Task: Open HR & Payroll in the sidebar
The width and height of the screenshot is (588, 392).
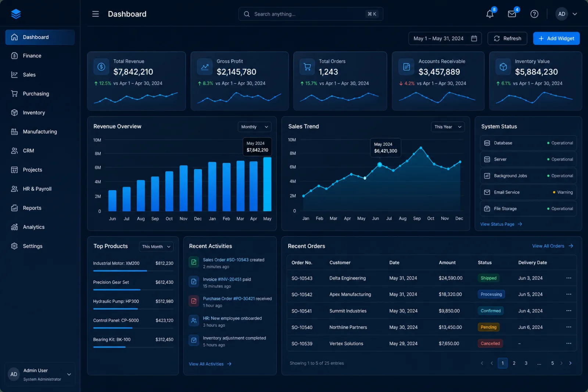Action: (x=40, y=189)
